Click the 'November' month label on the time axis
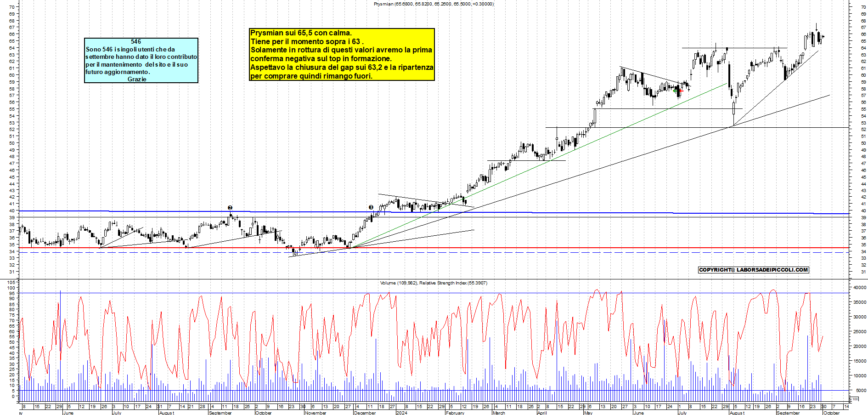 click(x=316, y=413)
